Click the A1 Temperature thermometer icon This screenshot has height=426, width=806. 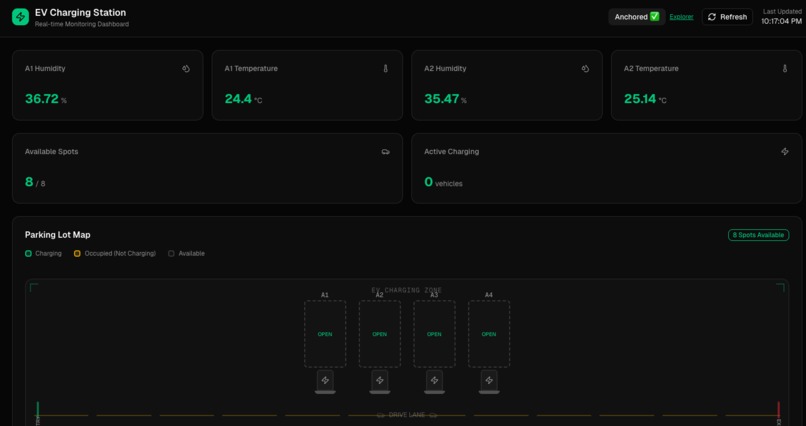[x=386, y=68]
